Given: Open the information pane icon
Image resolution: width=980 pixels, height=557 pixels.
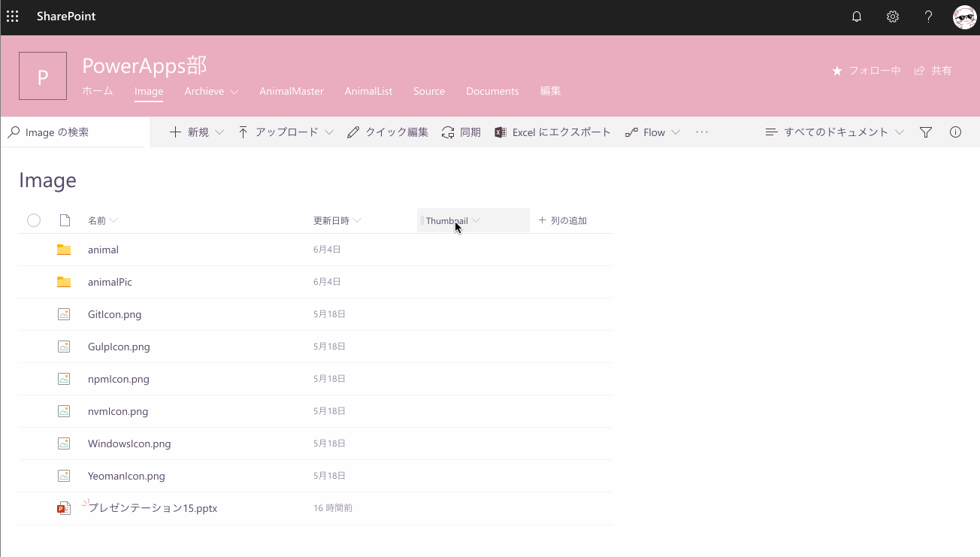Looking at the screenshot, I should tap(955, 132).
